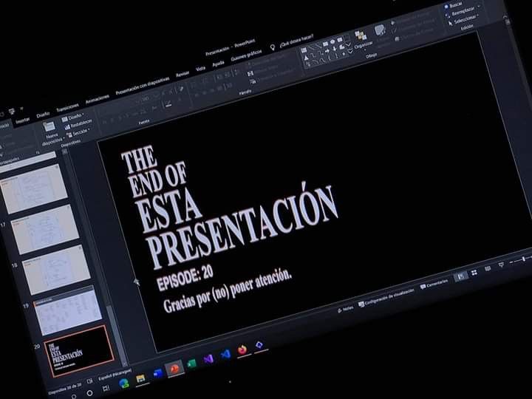Open the Nueva diapositiva button
The width and height of the screenshot is (532, 399).
click(51, 133)
